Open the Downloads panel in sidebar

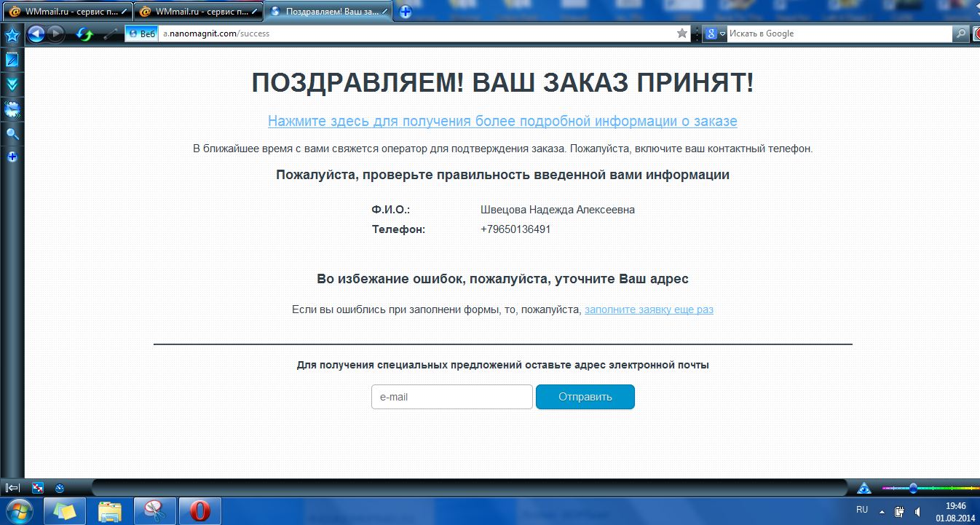12,84
